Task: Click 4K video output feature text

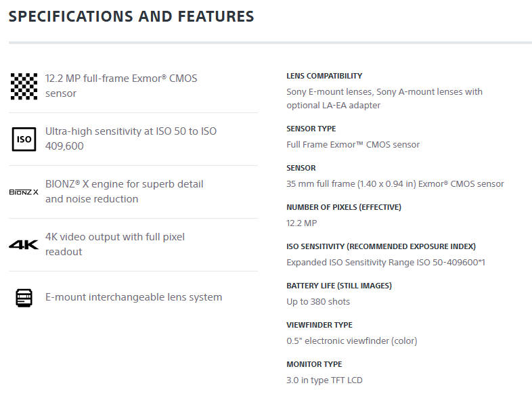Action: [114, 244]
